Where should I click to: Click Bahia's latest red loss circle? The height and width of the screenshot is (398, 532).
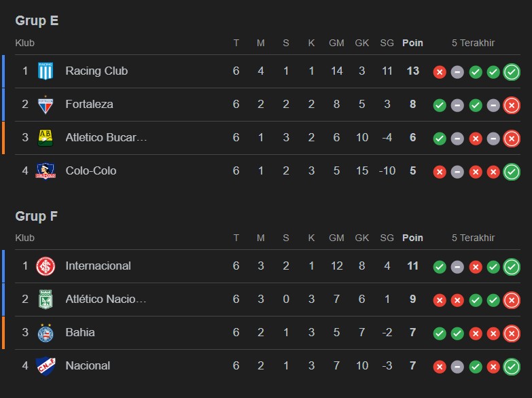[x=512, y=333]
